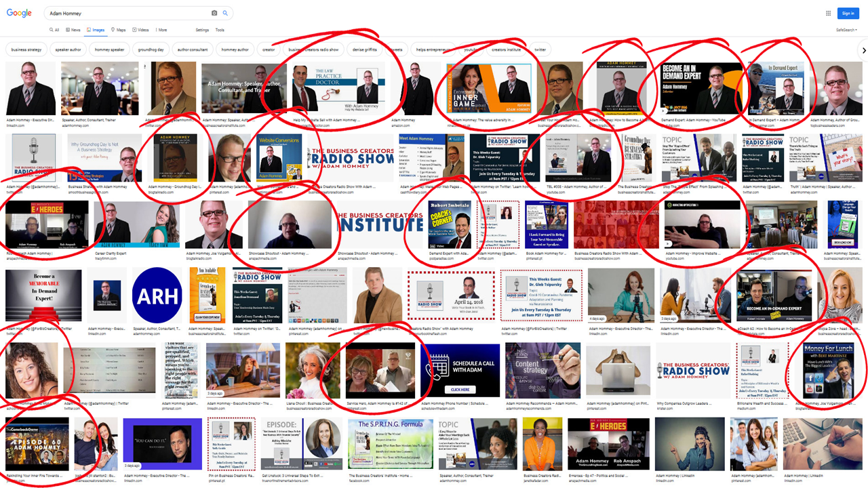The image size is (868, 488).
Task: Filter by business strategy chip
Action: [26, 50]
